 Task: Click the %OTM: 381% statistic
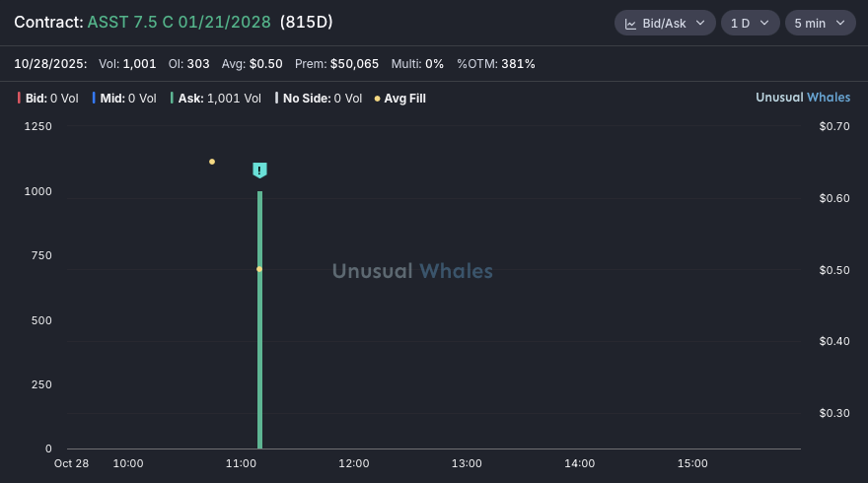[496, 64]
